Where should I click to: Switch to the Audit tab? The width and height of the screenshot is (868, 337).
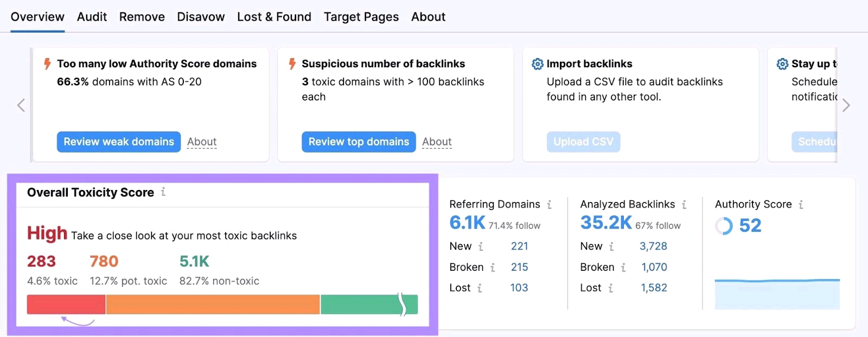[92, 17]
